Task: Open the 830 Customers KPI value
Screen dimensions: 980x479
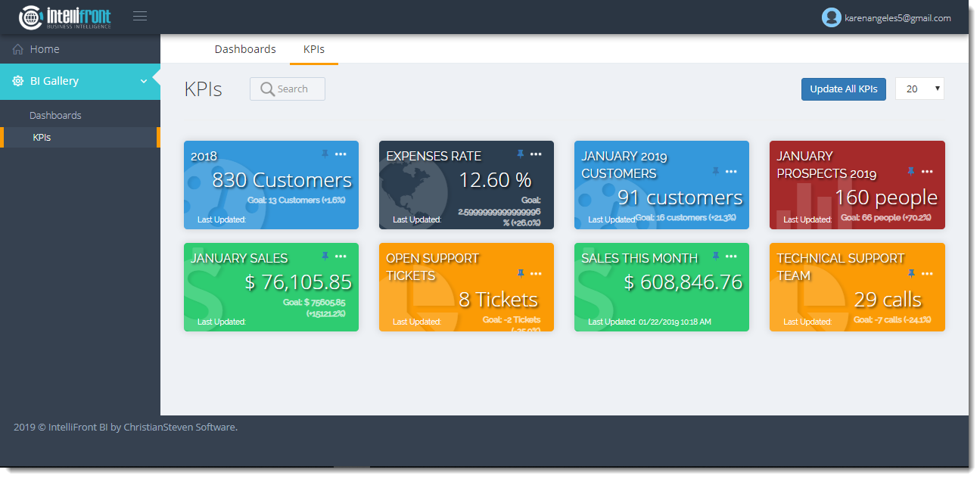Action: point(282,180)
